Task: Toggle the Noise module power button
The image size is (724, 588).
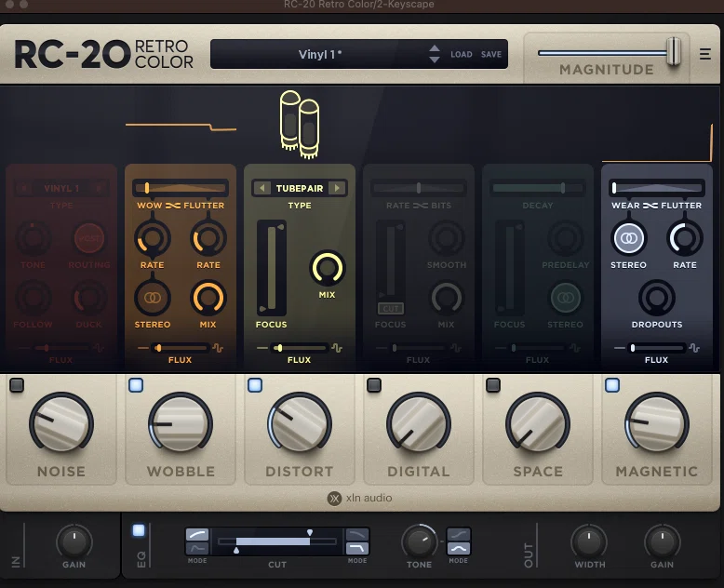Action: pos(17,385)
